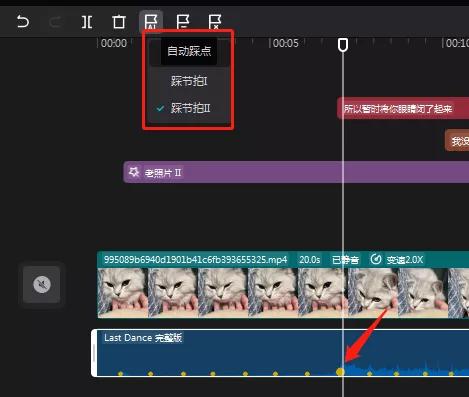Click the 自动踩点 tooltip label
Image resolution: width=469 pixels, height=397 pixels.
(189, 51)
